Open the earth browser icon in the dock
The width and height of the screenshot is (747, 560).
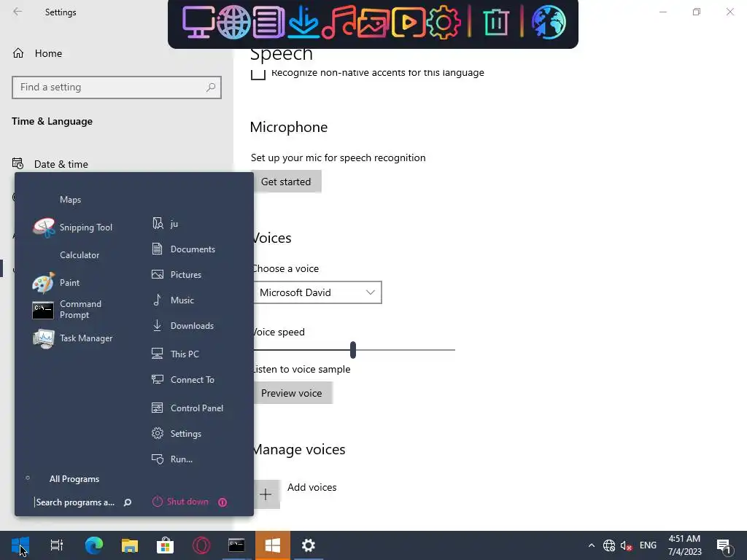pos(549,22)
